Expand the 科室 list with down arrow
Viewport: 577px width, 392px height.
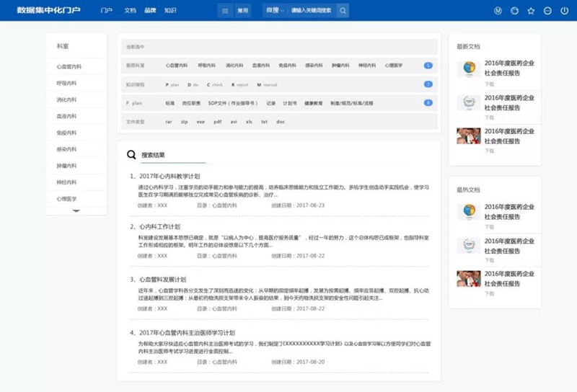coord(76,210)
